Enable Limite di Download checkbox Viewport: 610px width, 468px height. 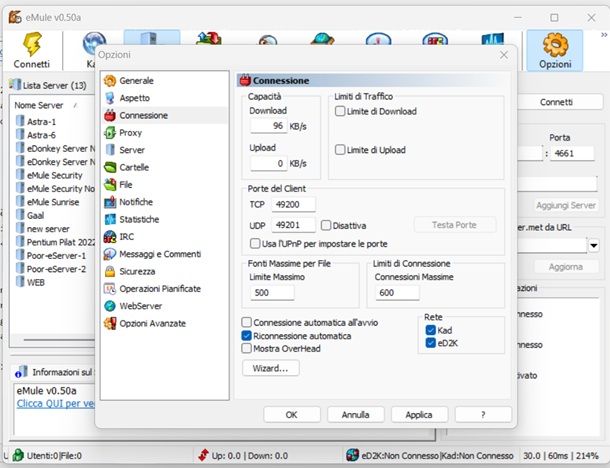pos(340,111)
